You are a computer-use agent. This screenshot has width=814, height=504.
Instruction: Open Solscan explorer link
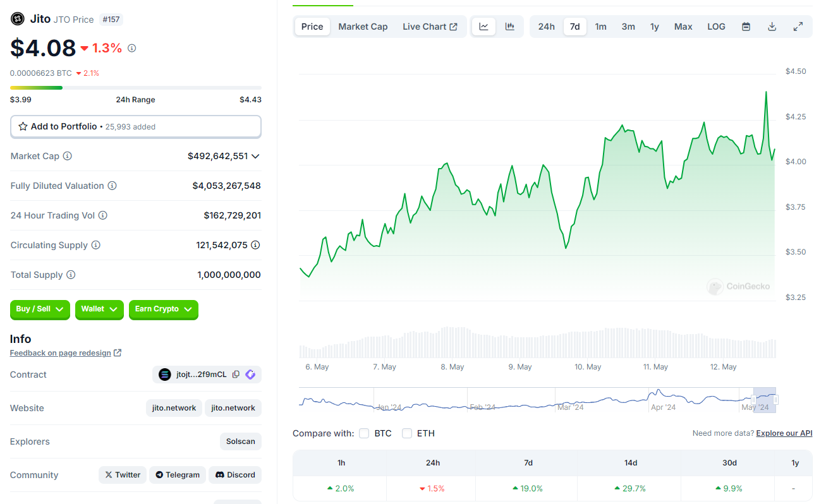pos(240,441)
